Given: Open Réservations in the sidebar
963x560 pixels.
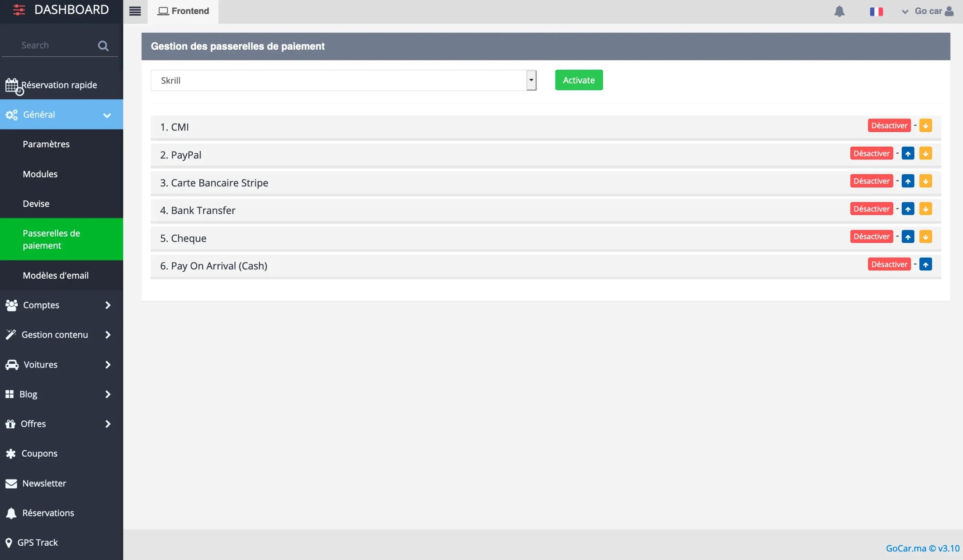Looking at the screenshot, I should tap(61, 513).
